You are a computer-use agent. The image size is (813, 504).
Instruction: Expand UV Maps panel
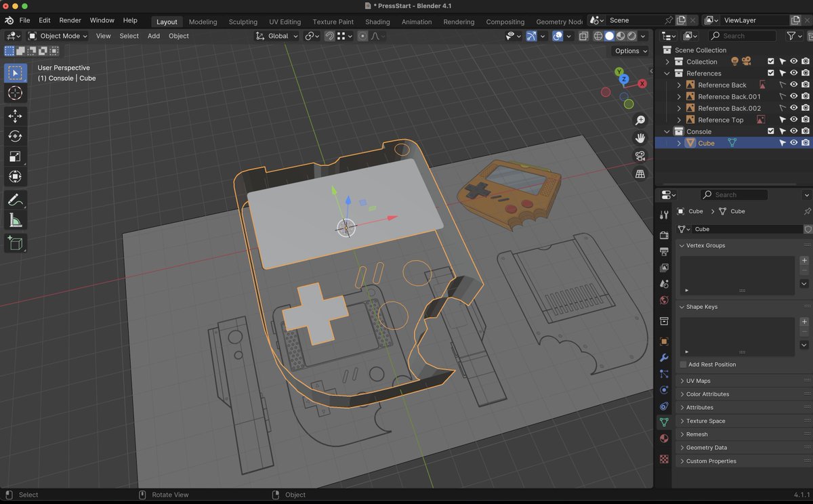click(698, 381)
